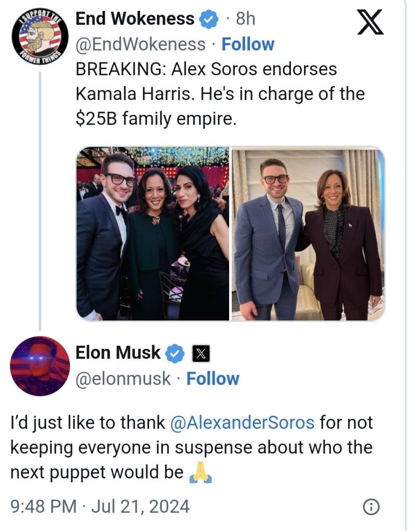The width and height of the screenshot is (420, 531).
Task: Open the 9:48 PM Jul 21, 2024 timestamp
Action: [x=100, y=506]
